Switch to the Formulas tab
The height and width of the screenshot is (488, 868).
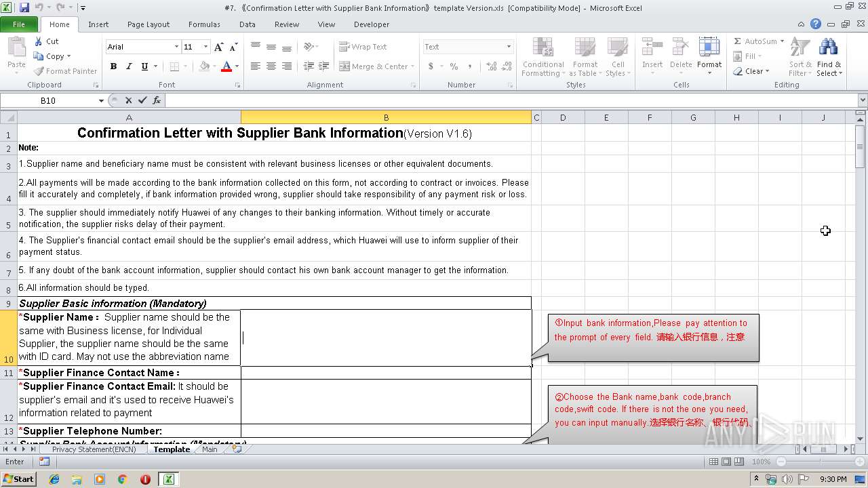coord(204,24)
